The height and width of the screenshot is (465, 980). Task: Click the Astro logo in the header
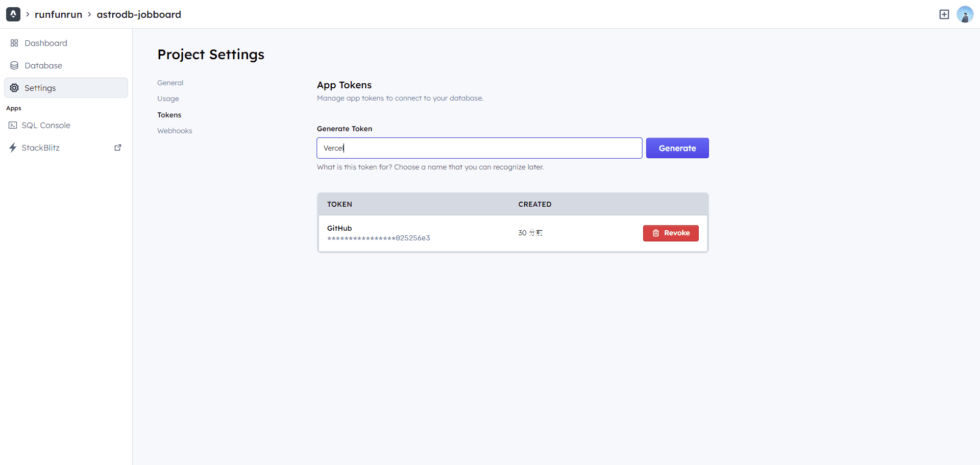click(x=13, y=14)
